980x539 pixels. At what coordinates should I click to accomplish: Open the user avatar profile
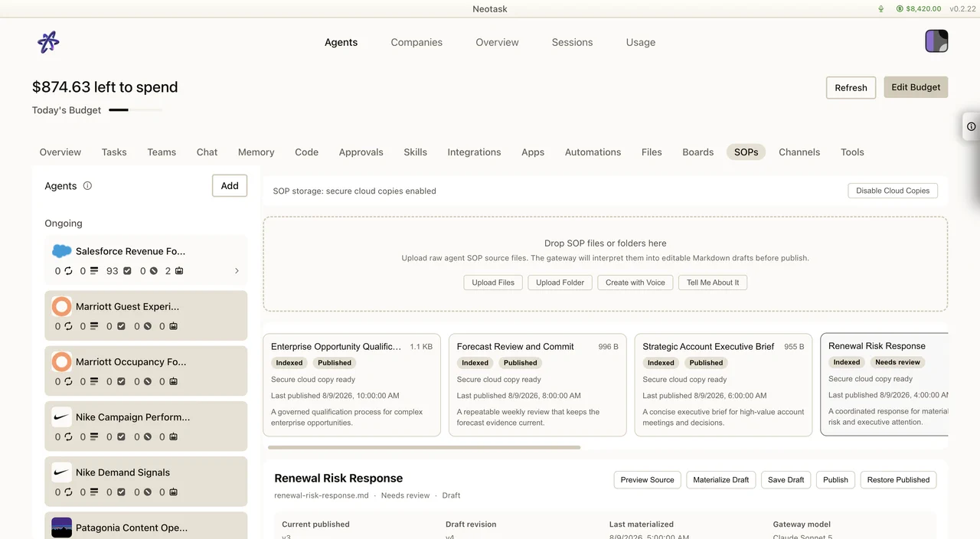tap(936, 41)
